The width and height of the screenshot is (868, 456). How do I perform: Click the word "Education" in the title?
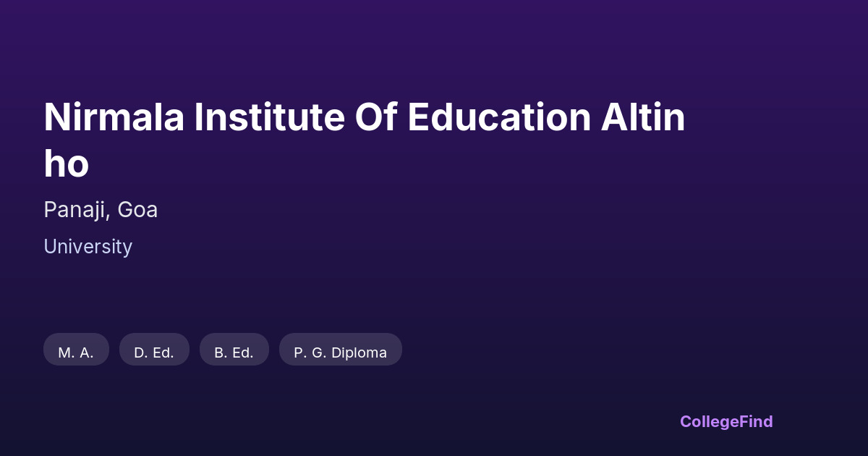click(499, 118)
